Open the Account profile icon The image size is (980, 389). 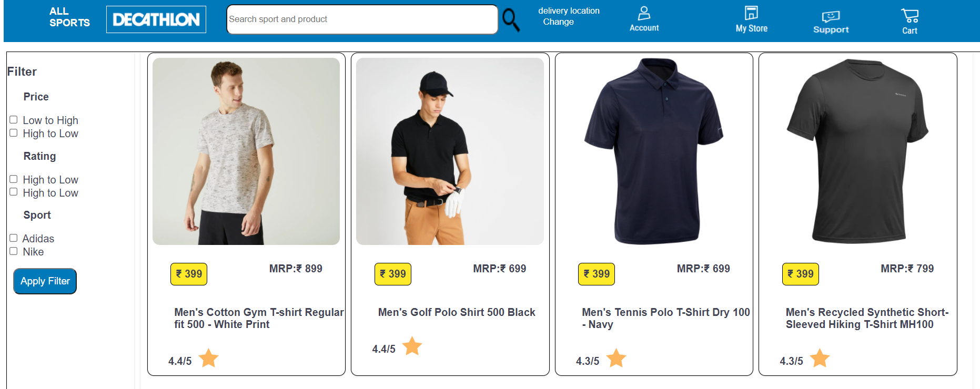(644, 13)
